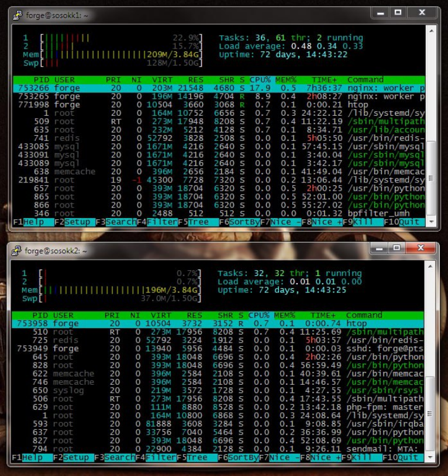Select htop process row PID 753958
This screenshot has height=476, width=448.
[x=218, y=323]
